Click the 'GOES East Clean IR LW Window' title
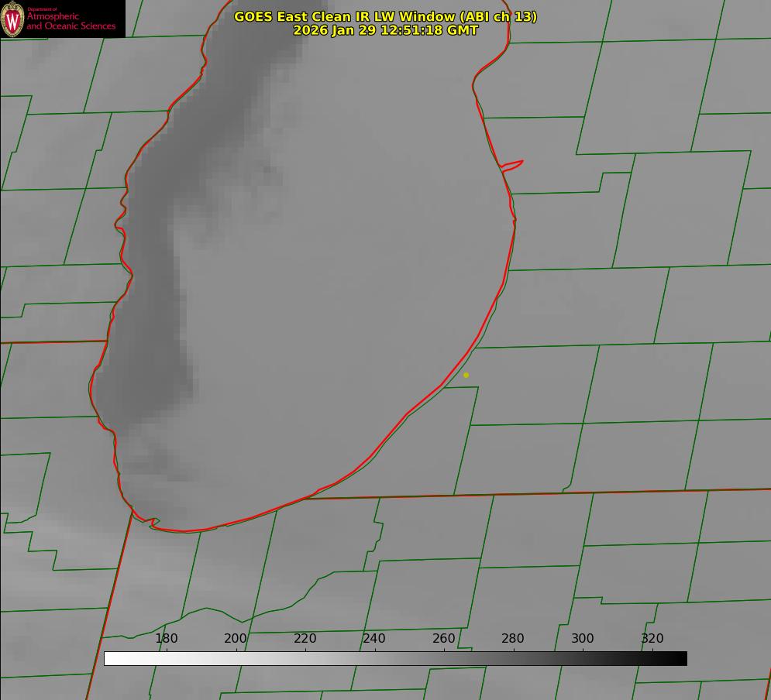The height and width of the screenshot is (700, 771). coord(386,16)
